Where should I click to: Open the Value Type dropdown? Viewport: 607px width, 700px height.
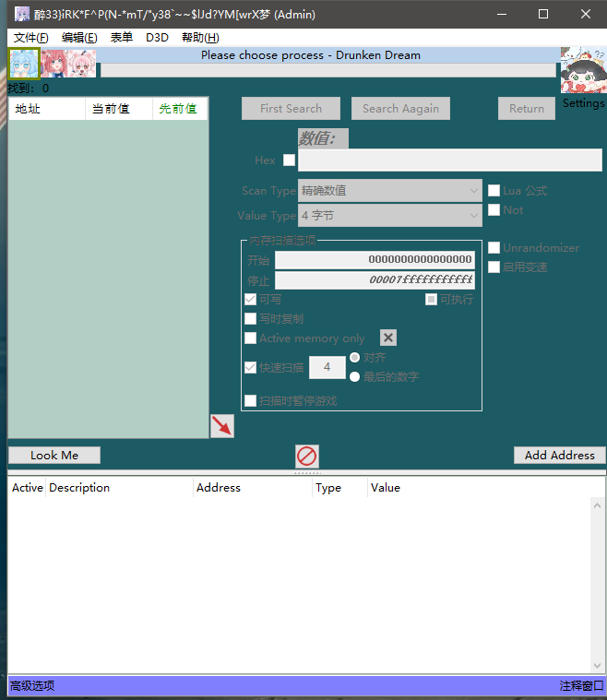click(389, 215)
